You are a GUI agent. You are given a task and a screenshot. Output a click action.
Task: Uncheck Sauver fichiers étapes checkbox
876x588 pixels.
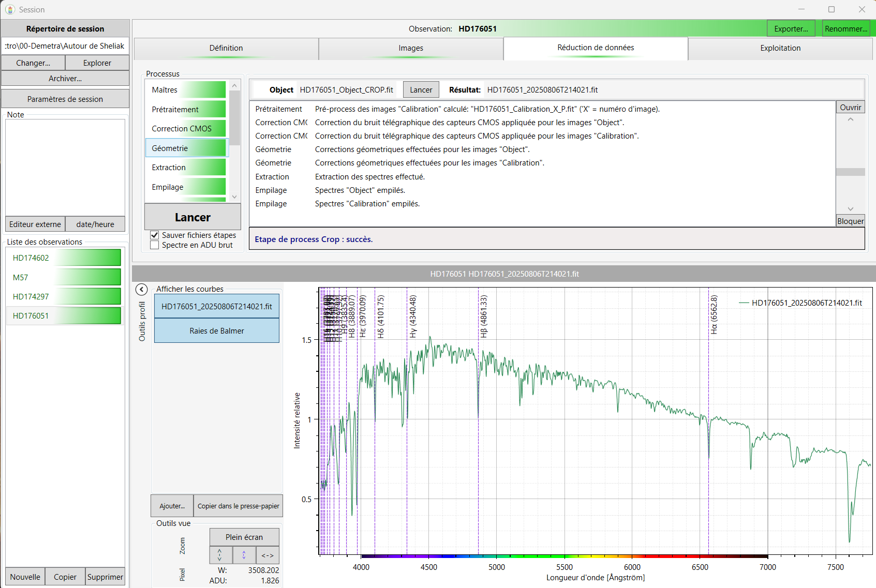154,235
